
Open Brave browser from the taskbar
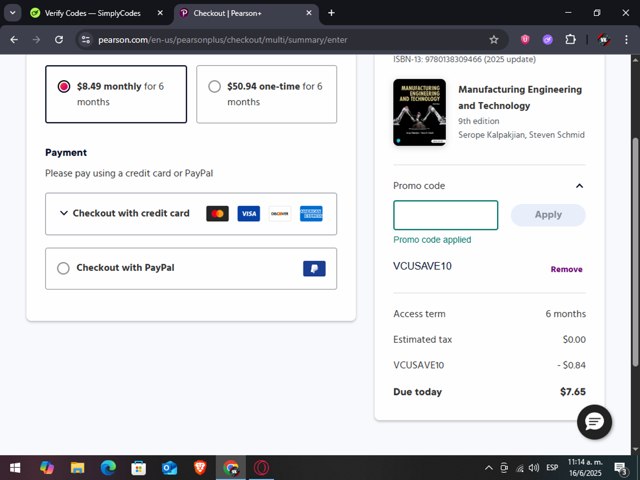(200, 468)
